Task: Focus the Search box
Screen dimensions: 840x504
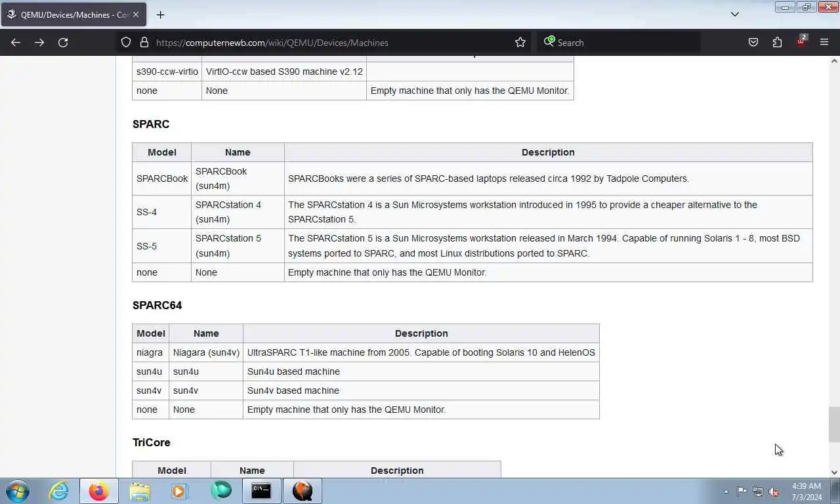Action: [620, 43]
